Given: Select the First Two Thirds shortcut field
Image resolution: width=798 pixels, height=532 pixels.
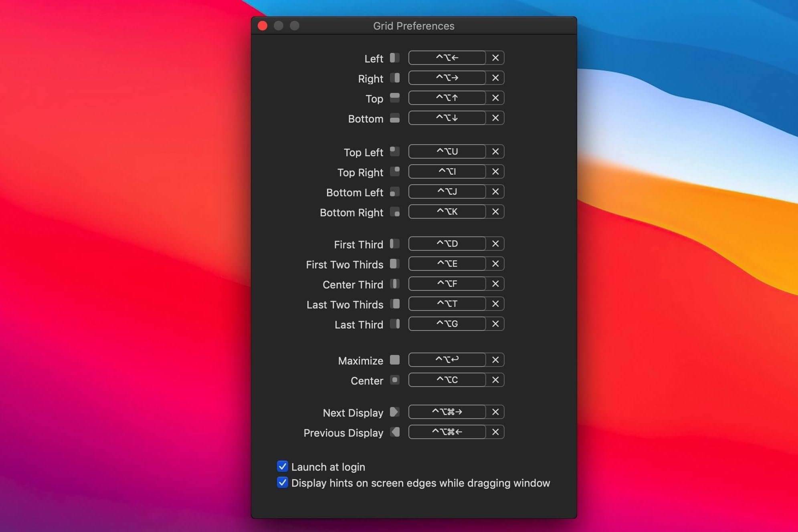Looking at the screenshot, I should coord(447,264).
